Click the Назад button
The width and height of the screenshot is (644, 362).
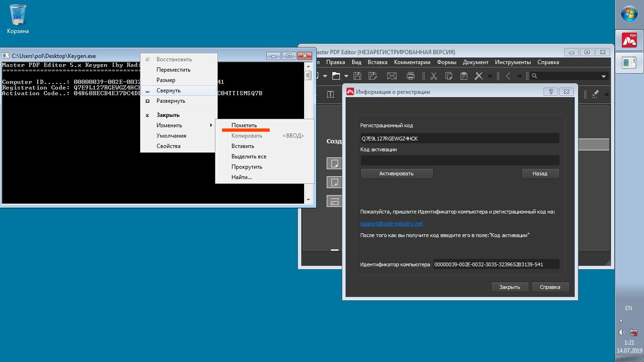click(x=540, y=173)
